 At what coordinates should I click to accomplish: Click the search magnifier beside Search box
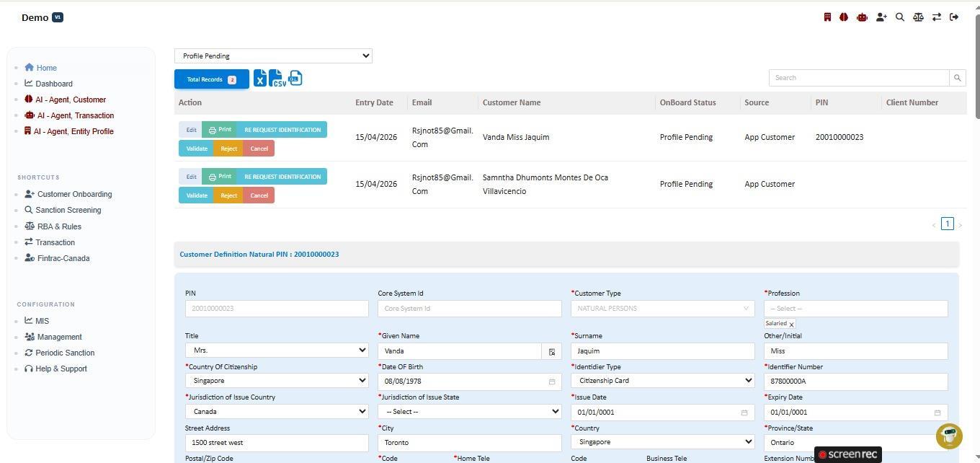[x=958, y=78]
